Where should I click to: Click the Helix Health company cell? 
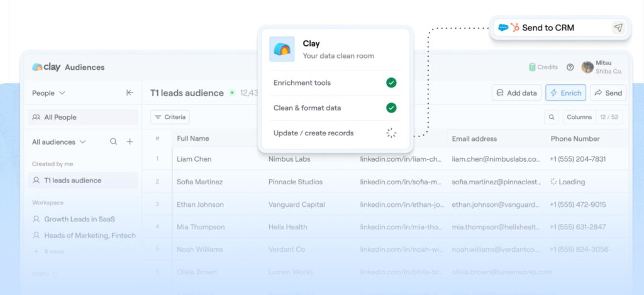(288, 227)
